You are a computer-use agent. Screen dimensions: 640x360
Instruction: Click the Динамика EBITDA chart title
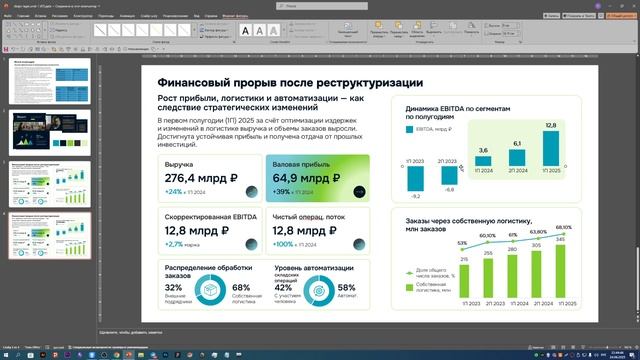(x=458, y=113)
